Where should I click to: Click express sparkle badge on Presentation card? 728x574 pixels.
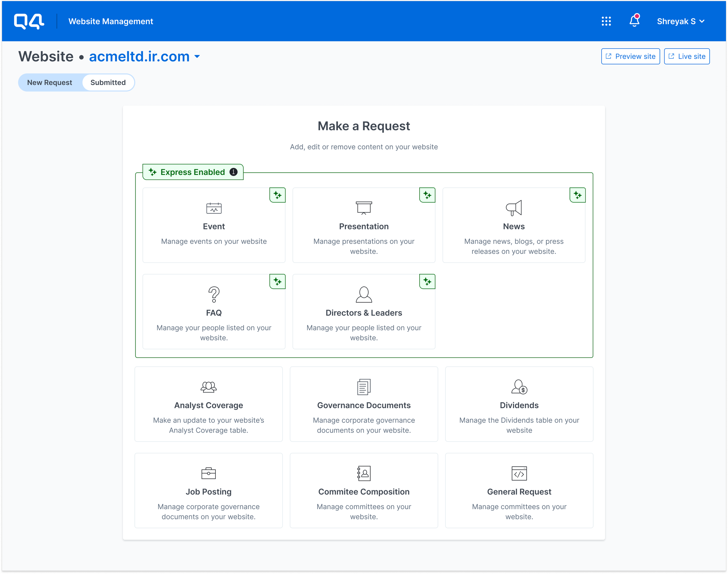pos(427,195)
